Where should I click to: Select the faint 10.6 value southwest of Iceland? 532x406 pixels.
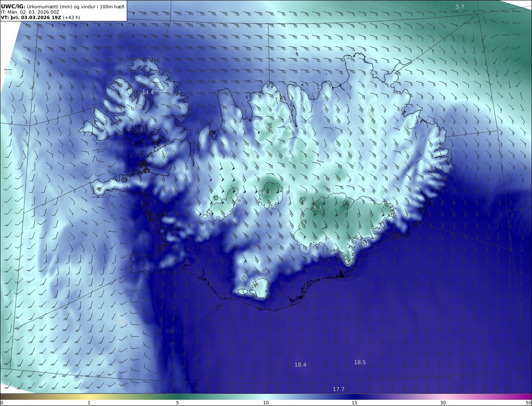121,322
